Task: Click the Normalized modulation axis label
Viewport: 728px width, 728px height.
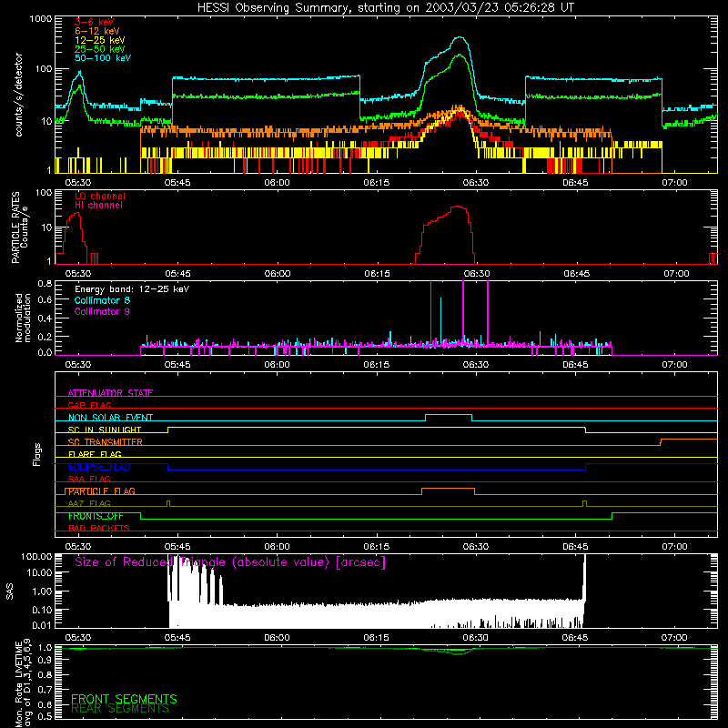Action: [x=23, y=318]
